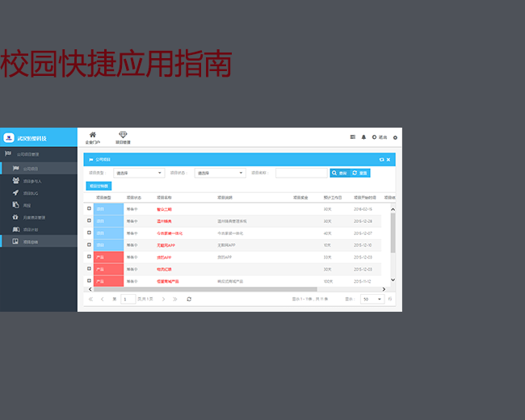
Task: Open 项目计划 book item in sidebar
Action: pyautogui.click(x=39, y=229)
